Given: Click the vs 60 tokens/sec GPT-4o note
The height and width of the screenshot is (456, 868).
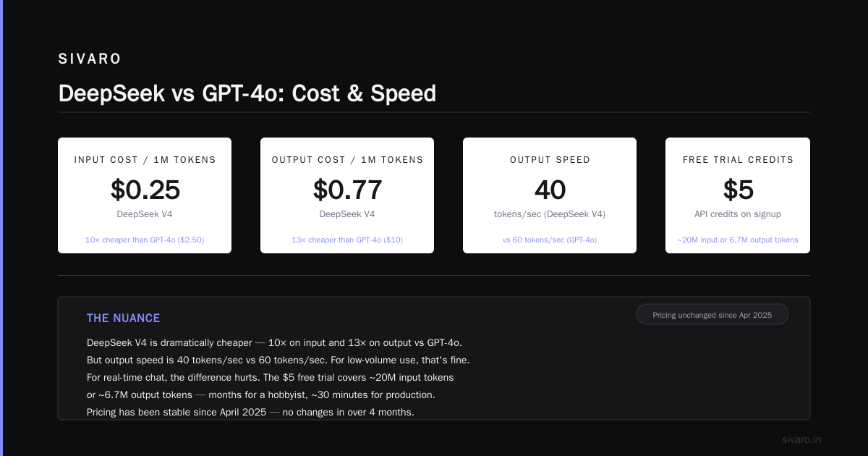Looking at the screenshot, I should click(x=550, y=240).
